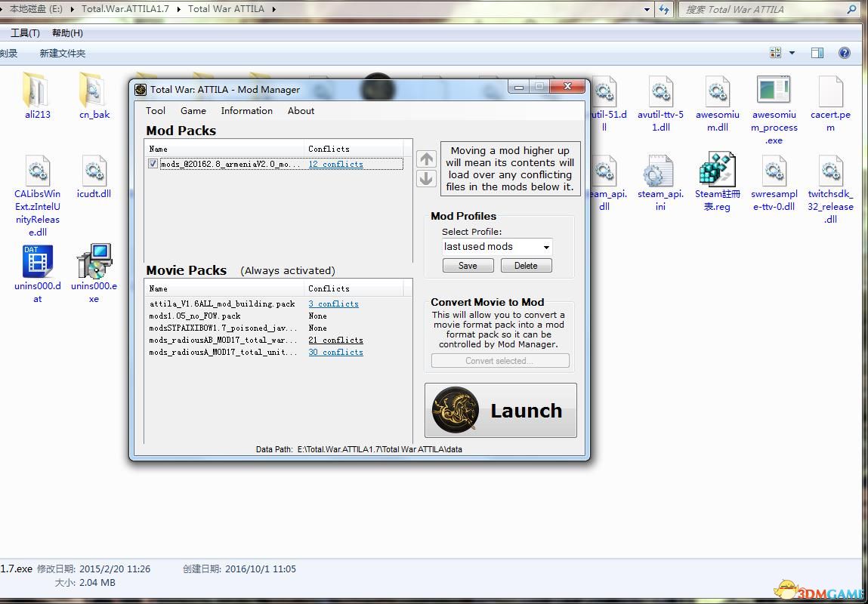Image resolution: width=868 pixels, height=604 pixels.
Task: Sort Mod Packs by Conflicts column
Action: (x=354, y=149)
